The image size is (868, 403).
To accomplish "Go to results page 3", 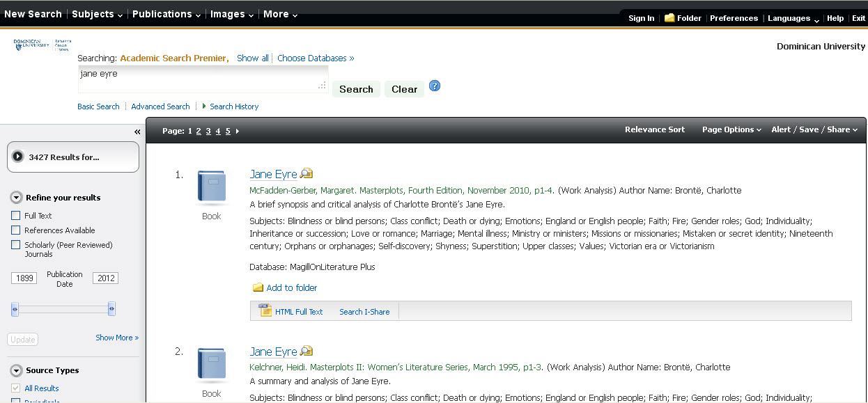I will tap(208, 131).
